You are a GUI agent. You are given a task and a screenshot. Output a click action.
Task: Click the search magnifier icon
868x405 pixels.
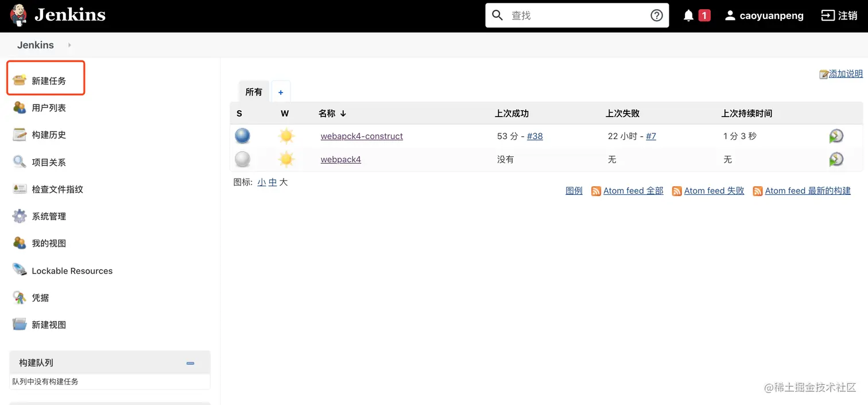(x=498, y=16)
